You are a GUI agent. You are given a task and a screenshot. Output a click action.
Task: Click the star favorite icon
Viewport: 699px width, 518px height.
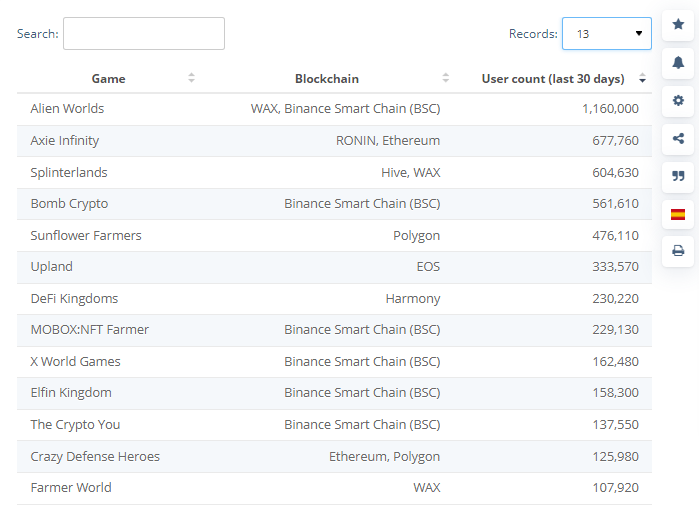pyautogui.click(x=678, y=25)
